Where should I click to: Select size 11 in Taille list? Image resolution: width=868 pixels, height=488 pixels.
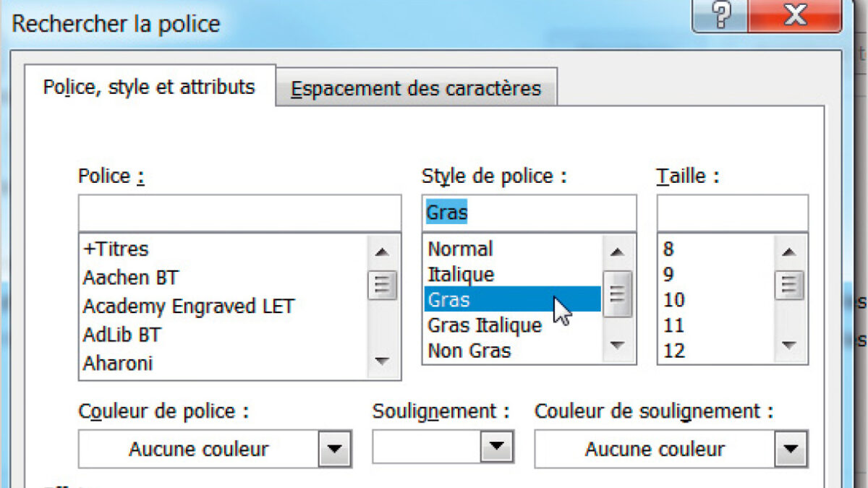(x=674, y=326)
